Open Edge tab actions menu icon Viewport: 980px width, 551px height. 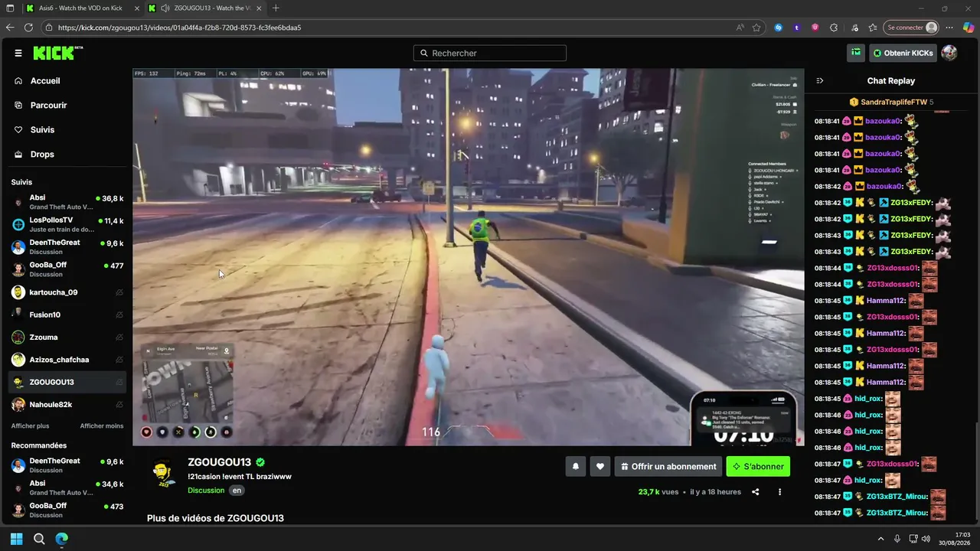pyautogui.click(x=10, y=8)
